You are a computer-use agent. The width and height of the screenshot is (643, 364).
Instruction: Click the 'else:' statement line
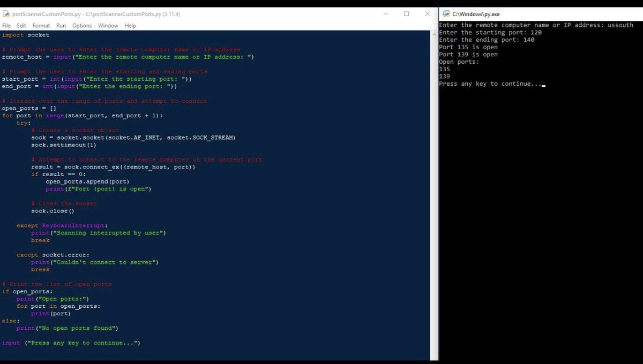11,321
